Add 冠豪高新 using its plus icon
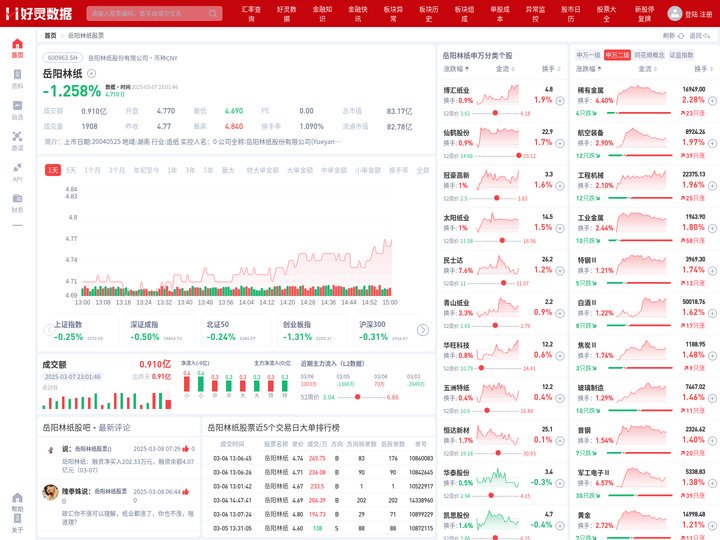Image resolution: width=720 pixels, height=540 pixels. [560, 186]
